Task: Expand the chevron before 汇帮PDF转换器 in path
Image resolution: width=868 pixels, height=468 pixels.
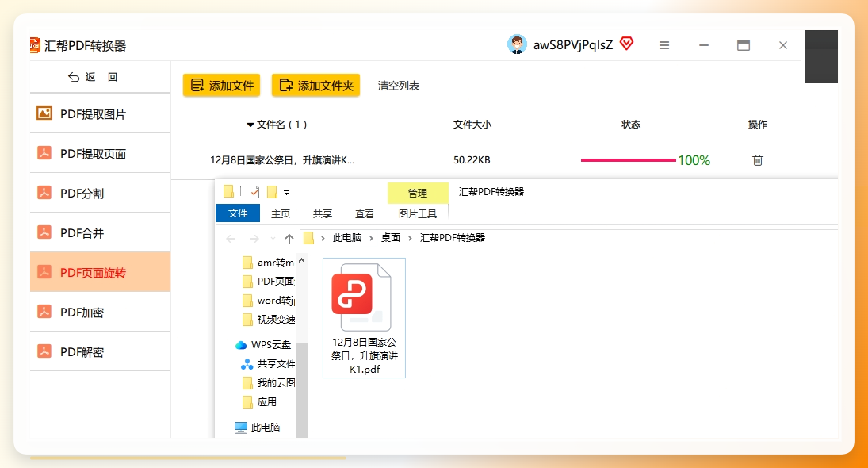Action: 410,238
